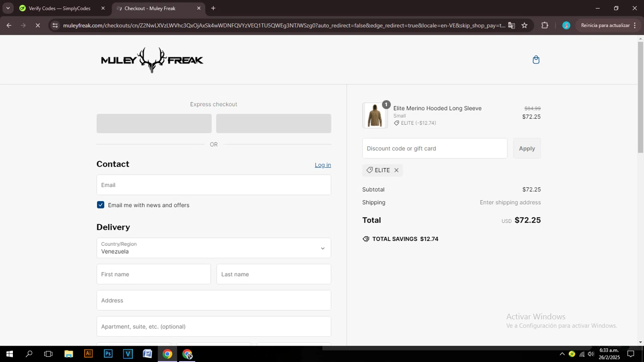Open the volume control in system tray

click(x=591, y=354)
